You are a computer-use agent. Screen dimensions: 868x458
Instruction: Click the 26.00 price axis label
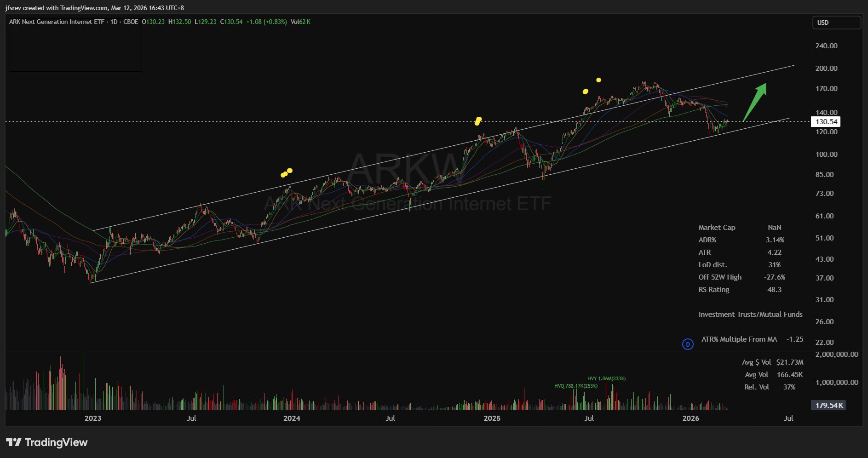824,321
